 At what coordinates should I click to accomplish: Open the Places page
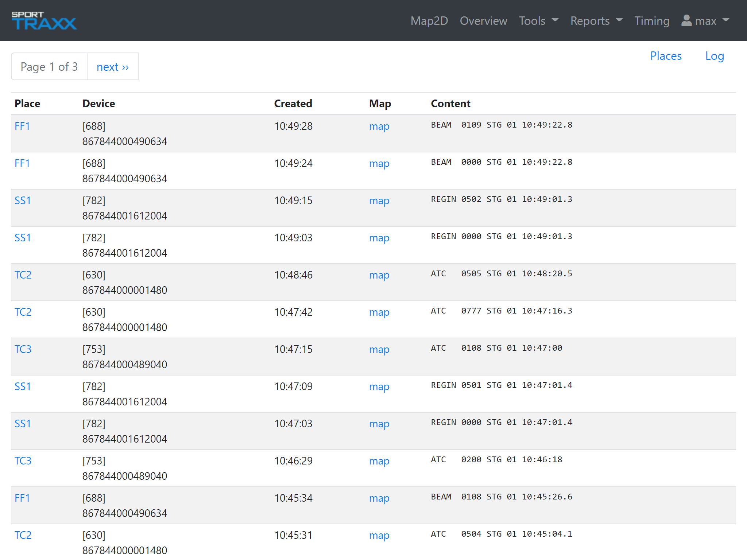[666, 56]
